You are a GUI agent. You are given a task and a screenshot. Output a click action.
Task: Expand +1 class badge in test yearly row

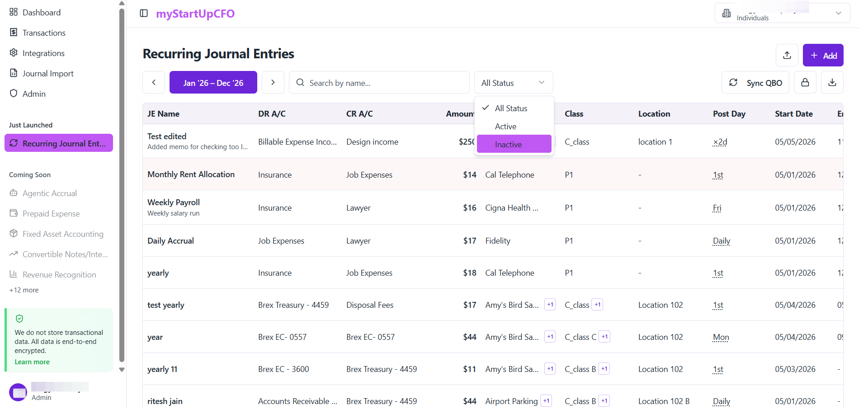598,305
